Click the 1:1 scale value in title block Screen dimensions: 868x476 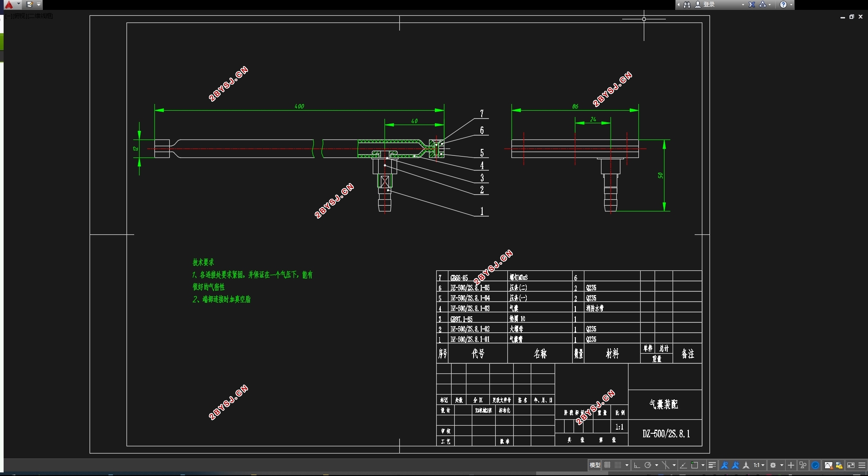click(x=619, y=427)
